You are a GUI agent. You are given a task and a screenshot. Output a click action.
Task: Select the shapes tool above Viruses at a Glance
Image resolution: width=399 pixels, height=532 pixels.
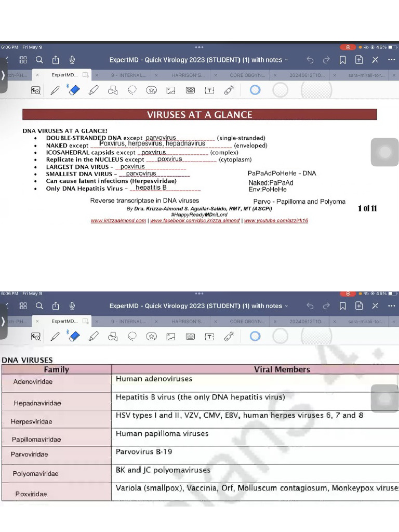click(x=113, y=90)
